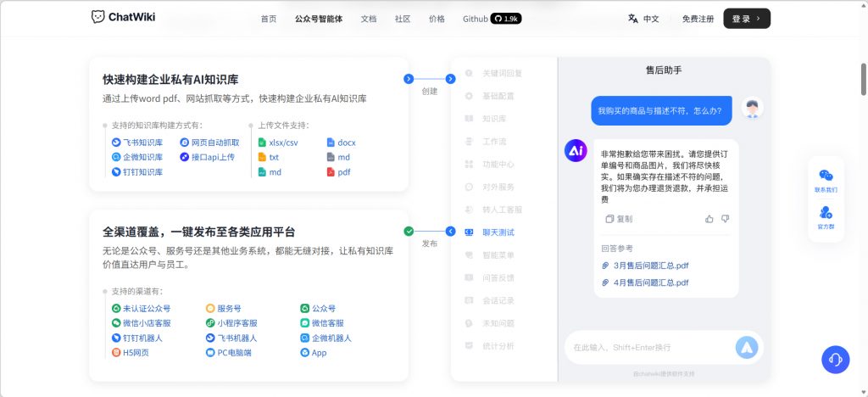This screenshot has width=868, height=397.
Task: Click the 微信客服 channel icon
Action: tap(304, 323)
